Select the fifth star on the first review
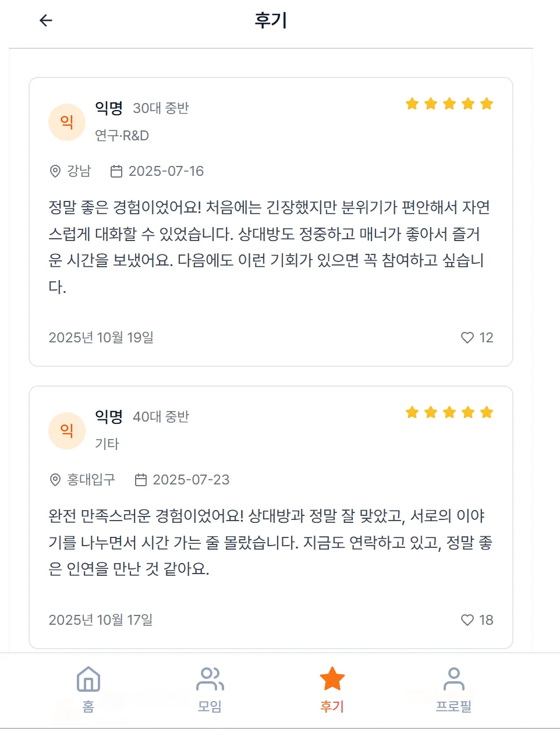 485,103
